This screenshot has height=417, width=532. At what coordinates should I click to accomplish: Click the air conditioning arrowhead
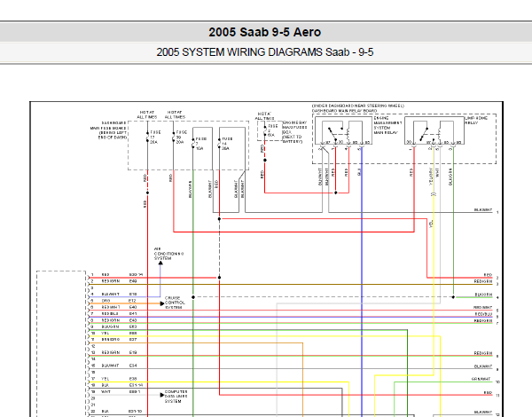(160, 263)
